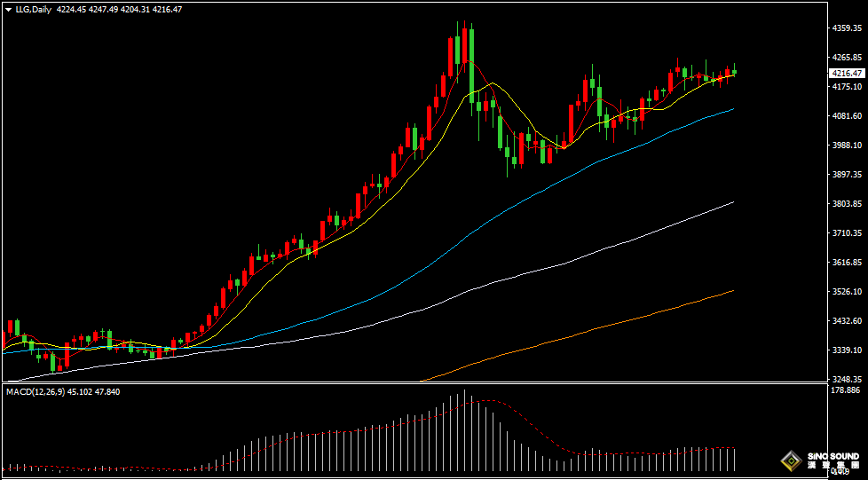The height and width of the screenshot is (480, 868).
Task: Click the 4081.60 price axis label
Action: click(846, 116)
